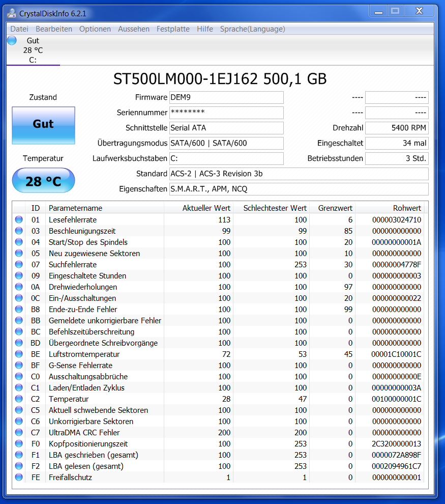Open the Sprache(Language) menu
Viewport: 445px width, 504px height.
pos(253,29)
